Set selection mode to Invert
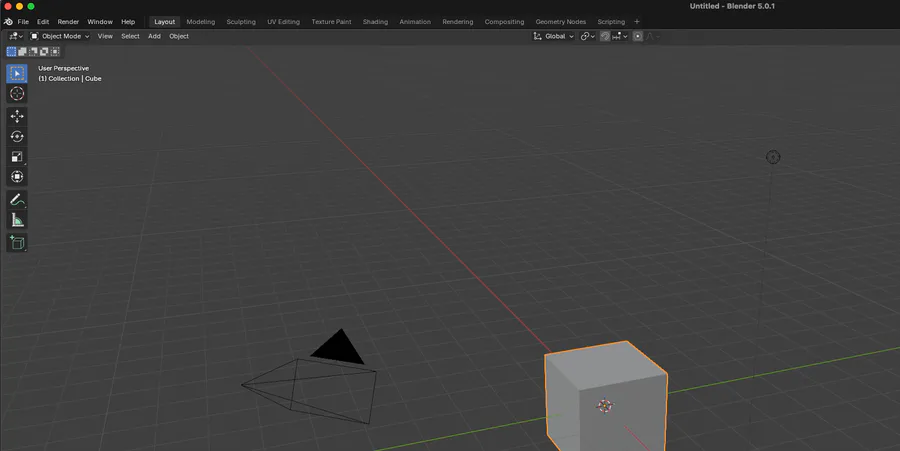 point(44,52)
